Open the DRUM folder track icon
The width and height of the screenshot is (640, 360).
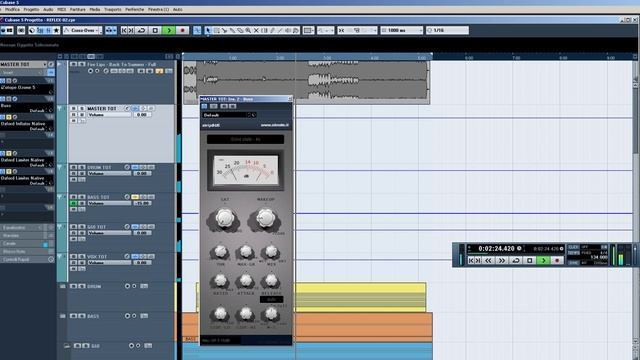(62, 287)
